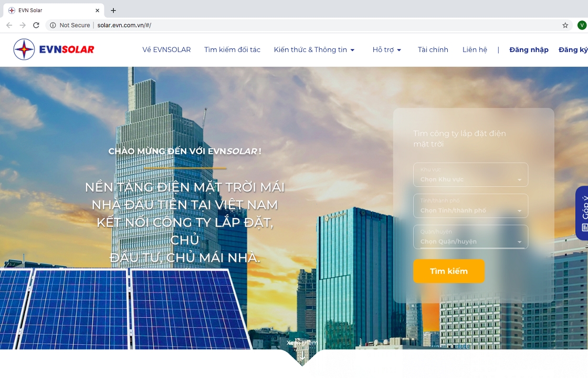Open the green V profile avatar

[582, 25]
